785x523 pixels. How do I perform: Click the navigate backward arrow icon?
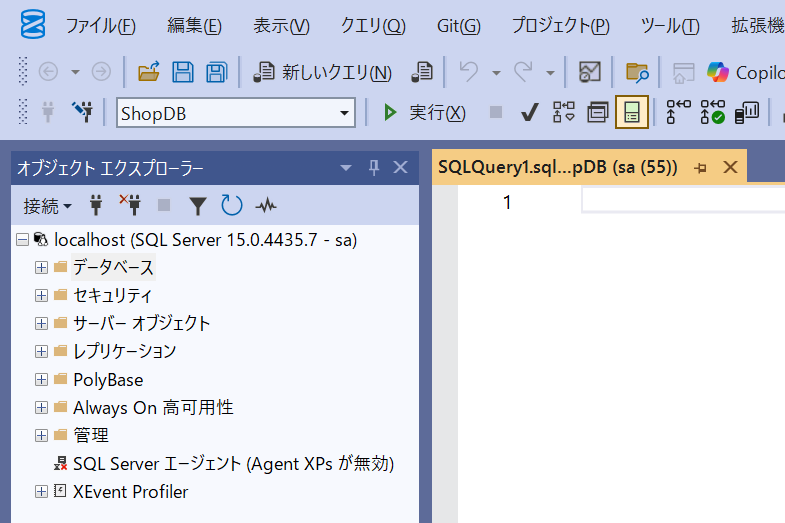click(x=49, y=72)
